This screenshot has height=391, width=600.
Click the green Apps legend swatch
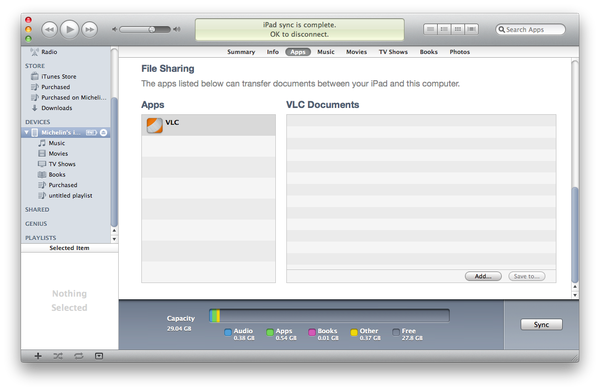click(270, 332)
